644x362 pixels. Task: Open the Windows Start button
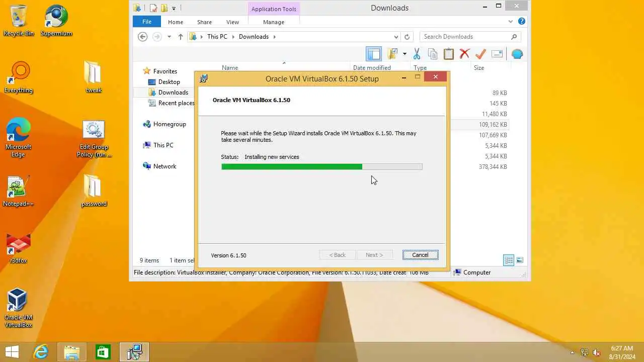click(x=12, y=352)
